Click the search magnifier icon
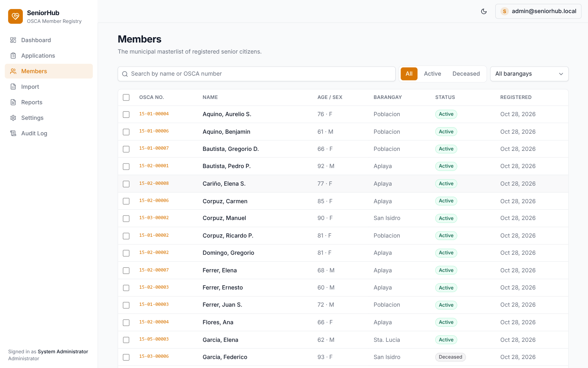This screenshot has height=368, width=588. point(125,74)
